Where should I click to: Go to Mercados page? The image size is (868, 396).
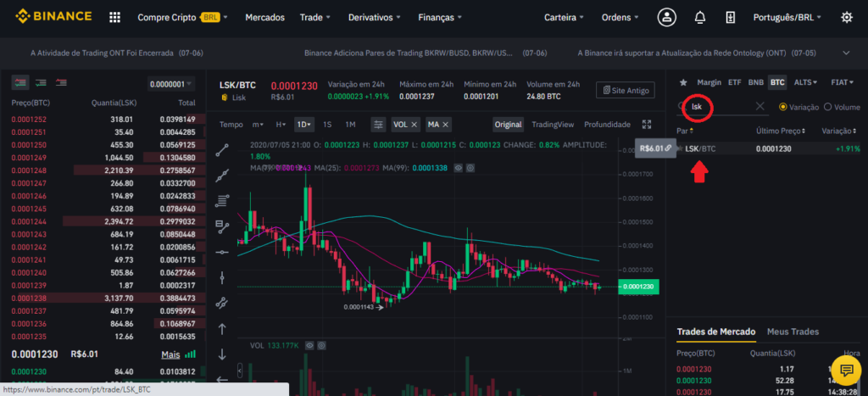tap(264, 17)
